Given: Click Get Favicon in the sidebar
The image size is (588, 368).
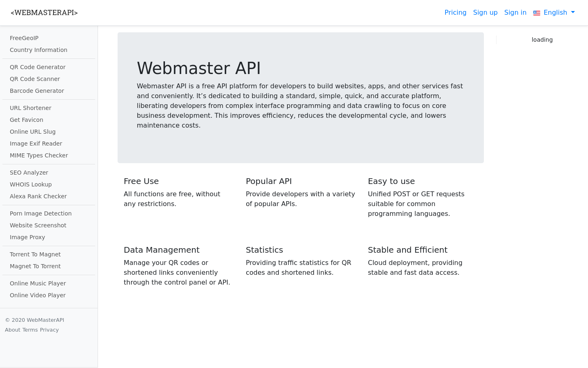Looking at the screenshot, I should coord(27,120).
